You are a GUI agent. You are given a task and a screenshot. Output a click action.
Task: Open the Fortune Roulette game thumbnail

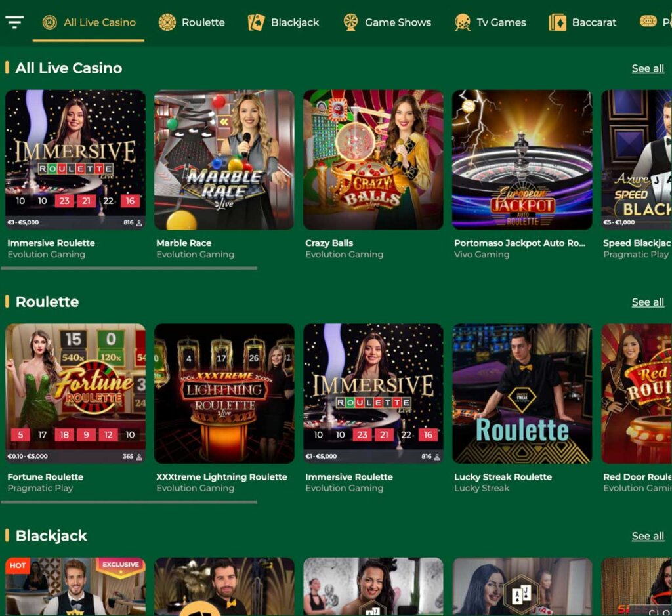pos(75,393)
